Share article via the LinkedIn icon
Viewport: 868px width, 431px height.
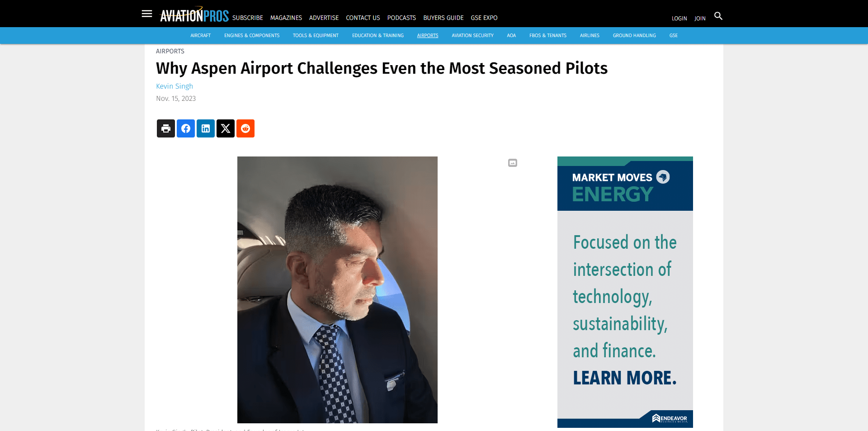pyautogui.click(x=205, y=128)
